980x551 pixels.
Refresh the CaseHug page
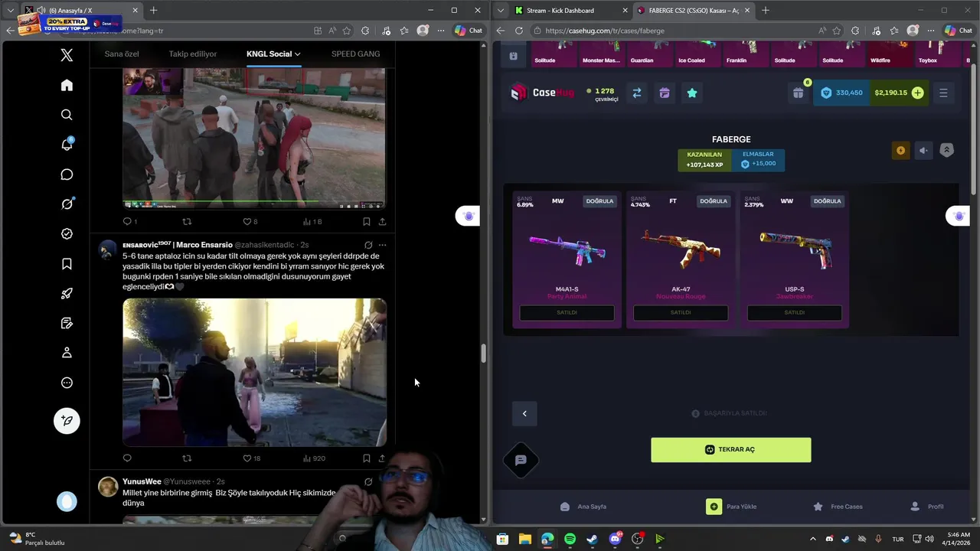(x=518, y=31)
